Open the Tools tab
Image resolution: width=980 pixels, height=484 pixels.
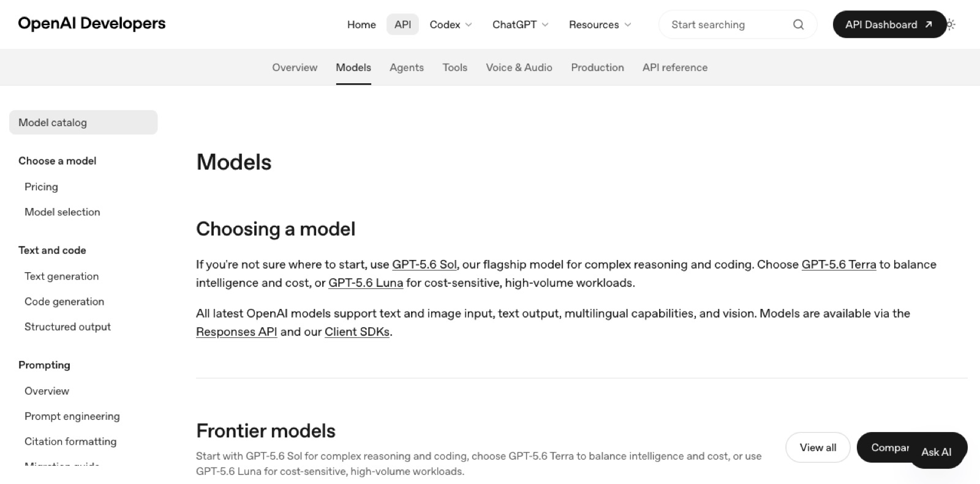(455, 67)
